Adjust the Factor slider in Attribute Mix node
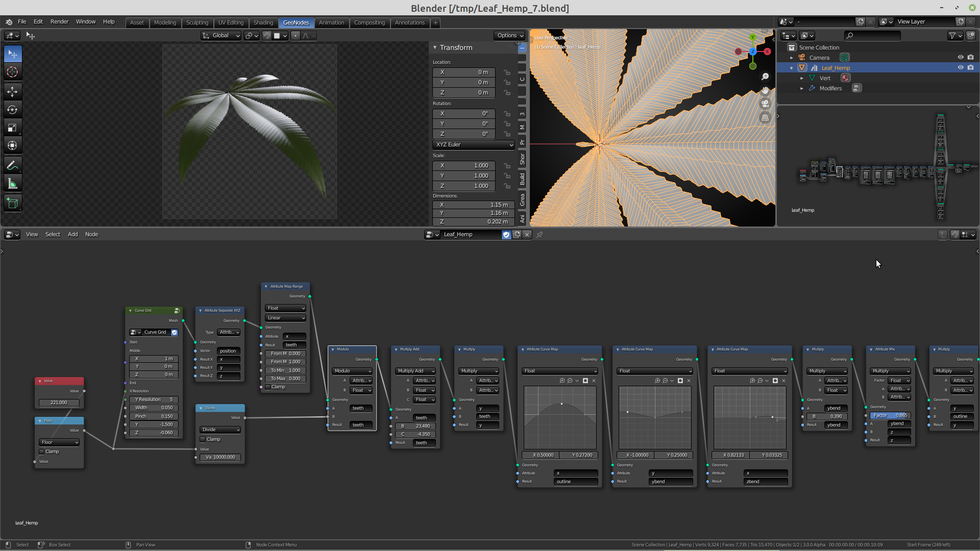 [890, 415]
